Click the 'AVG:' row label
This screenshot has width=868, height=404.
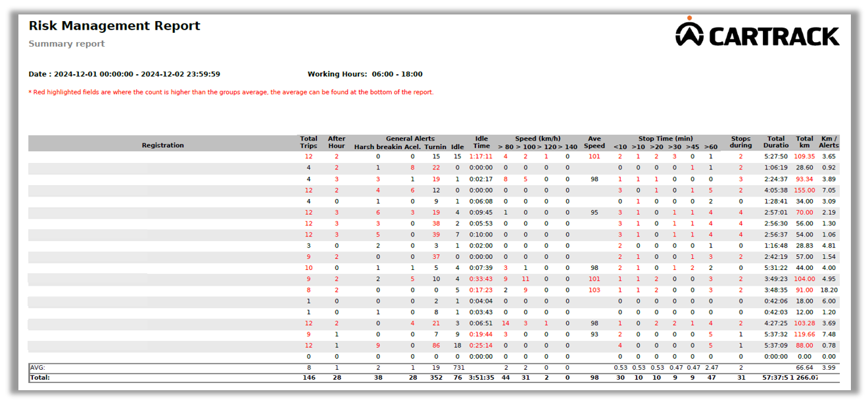click(37, 369)
